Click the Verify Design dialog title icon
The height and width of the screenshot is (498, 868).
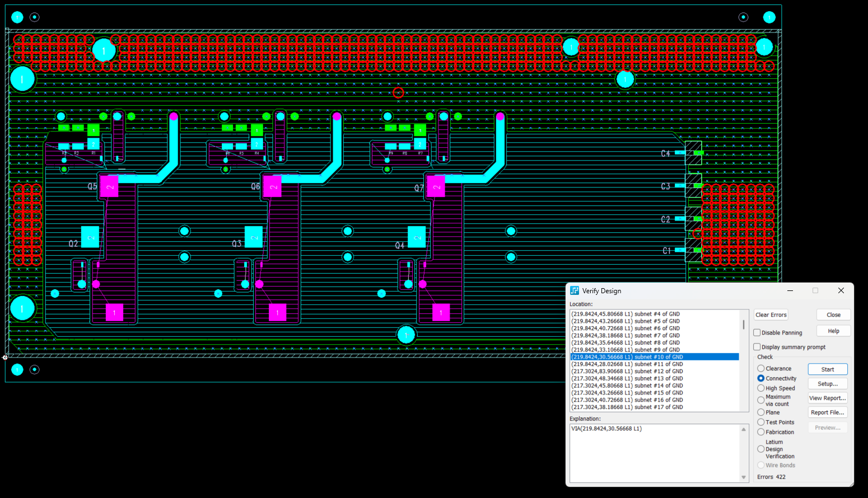click(574, 290)
